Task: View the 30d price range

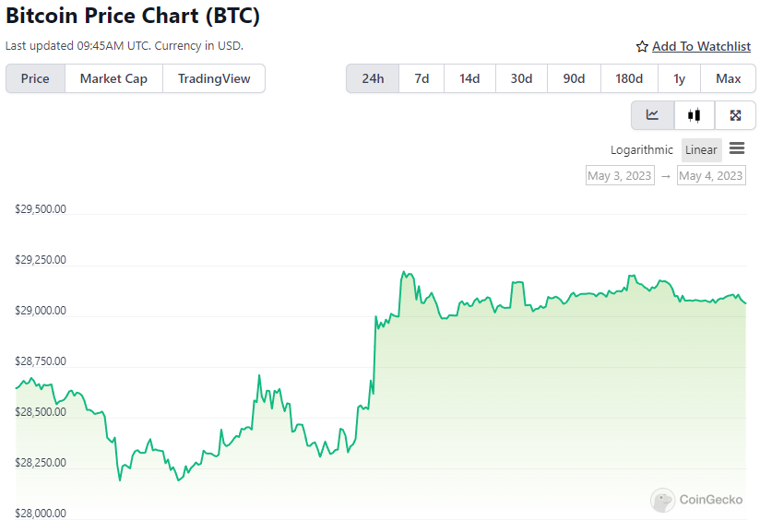Action: pyautogui.click(x=521, y=78)
